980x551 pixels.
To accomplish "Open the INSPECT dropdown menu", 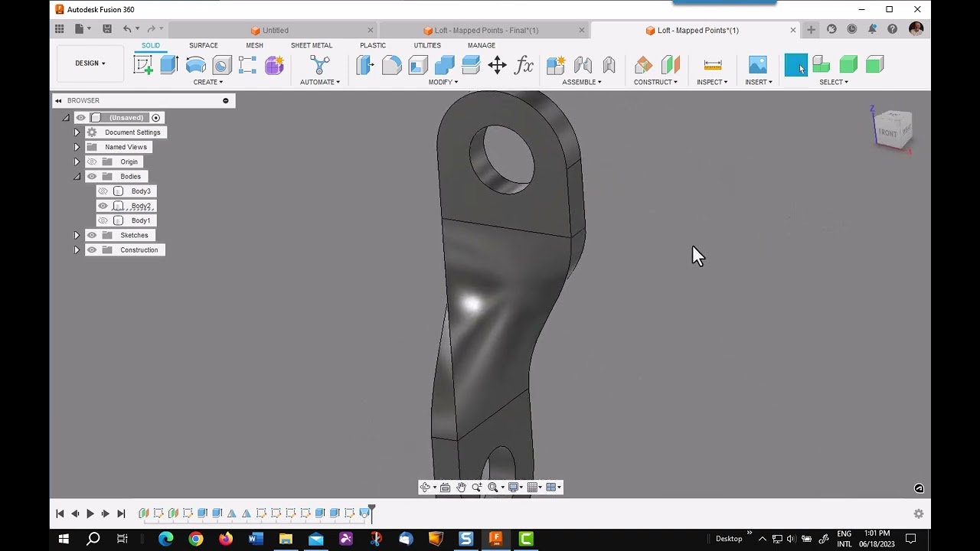I will (x=712, y=82).
